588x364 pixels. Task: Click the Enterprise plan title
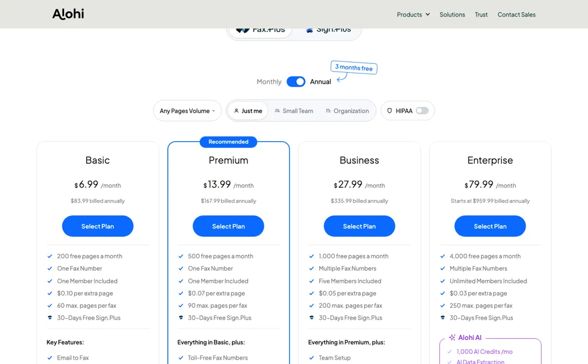(x=490, y=160)
